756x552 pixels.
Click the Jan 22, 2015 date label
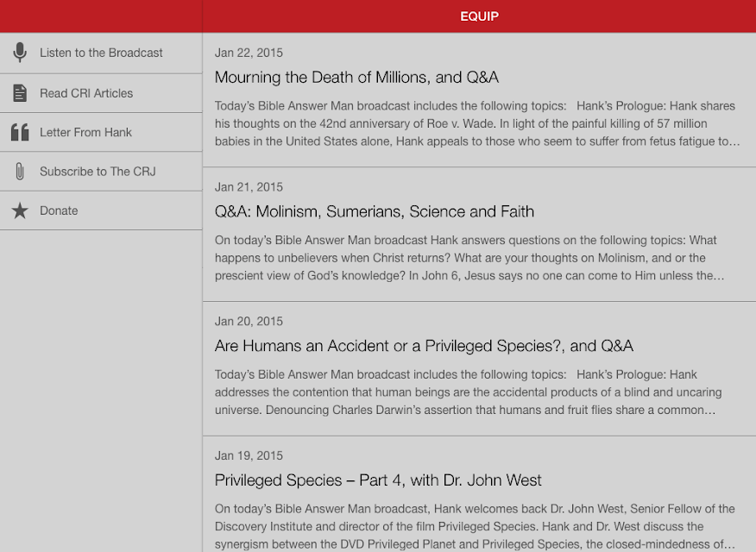pyautogui.click(x=249, y=53)
